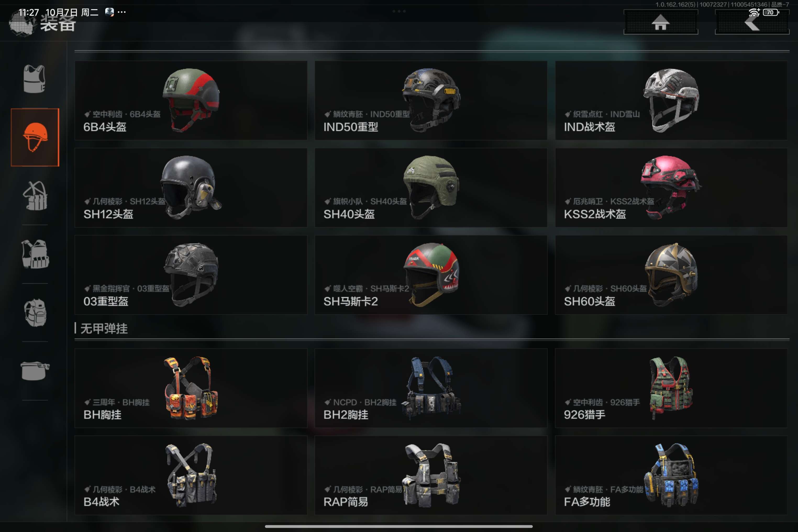Select the pink KSS2战术盔 card
798x532 pixels.
pos(671,188)
